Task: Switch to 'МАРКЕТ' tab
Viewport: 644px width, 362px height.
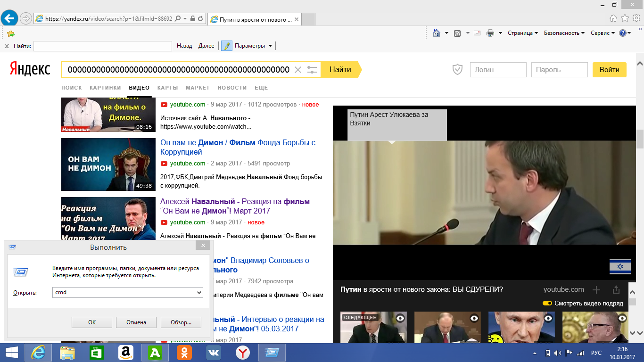Action: coord(198,88)
